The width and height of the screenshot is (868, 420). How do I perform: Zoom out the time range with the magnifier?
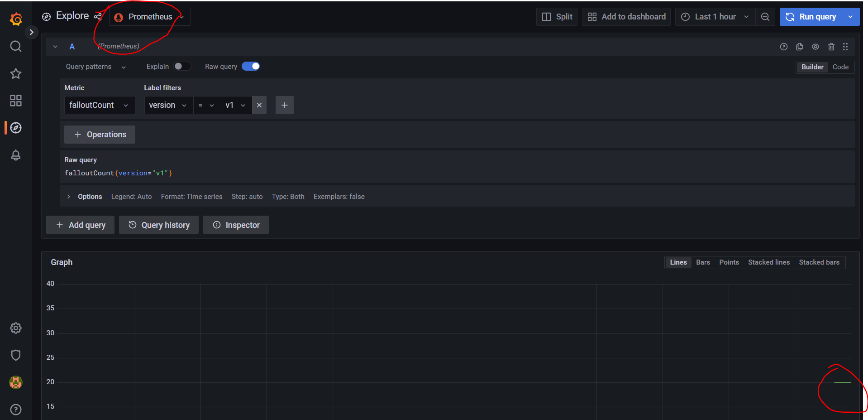point(765,16)
